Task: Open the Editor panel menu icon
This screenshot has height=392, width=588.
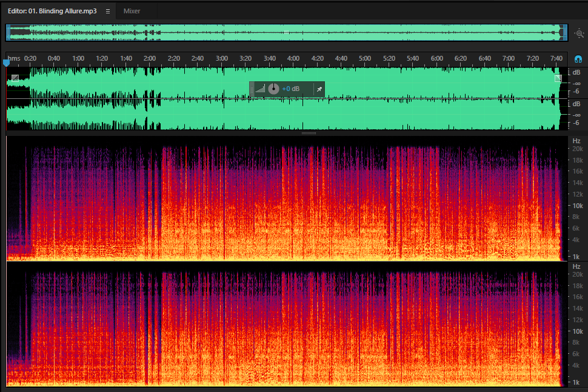Action: tap(108, 12)
